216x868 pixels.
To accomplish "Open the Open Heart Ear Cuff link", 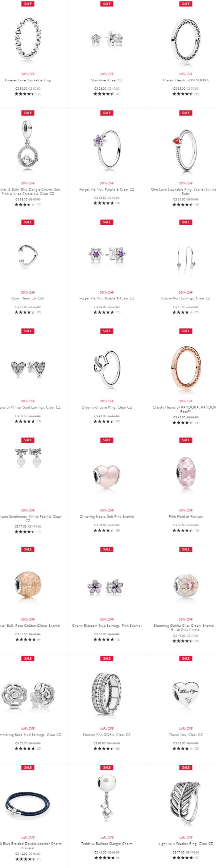I will click(x=27, y=298).
